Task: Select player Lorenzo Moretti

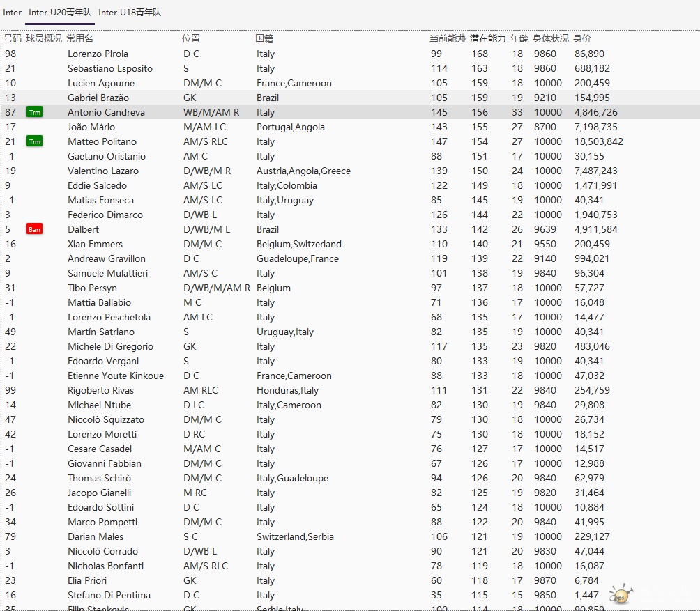Action: pos(102,435)
